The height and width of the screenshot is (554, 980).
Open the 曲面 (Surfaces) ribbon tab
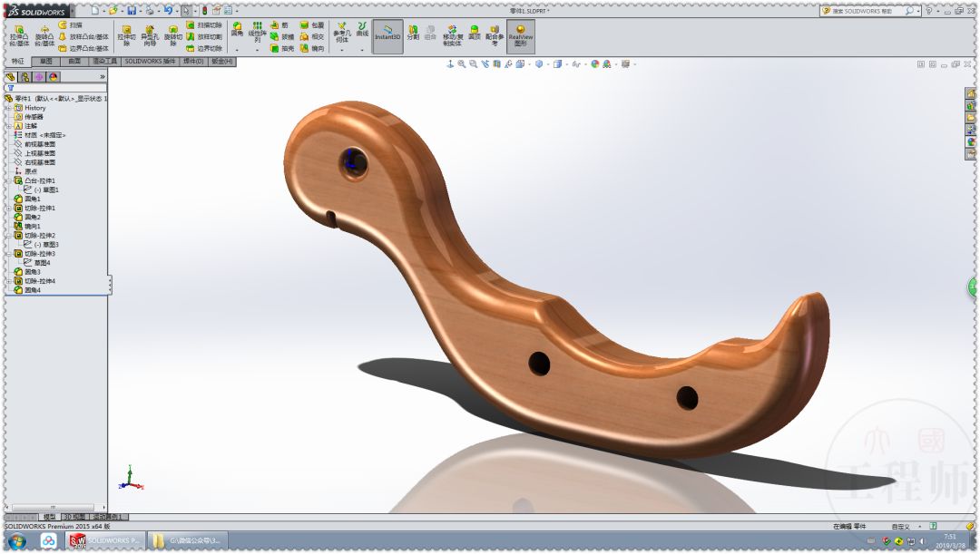[75, 62]
